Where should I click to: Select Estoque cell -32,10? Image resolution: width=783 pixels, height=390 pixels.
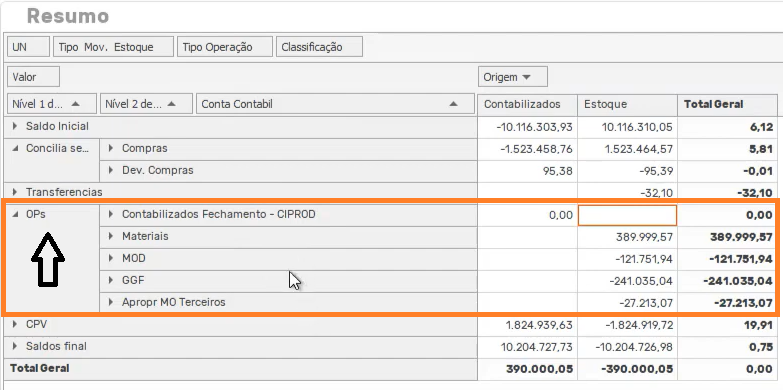[627, 193]
